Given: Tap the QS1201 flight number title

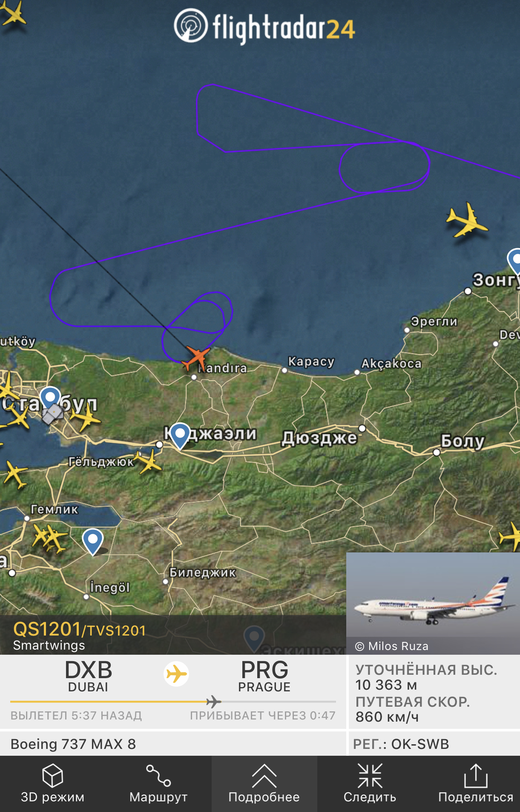Looking at the screenshot, I should (47, 629).
